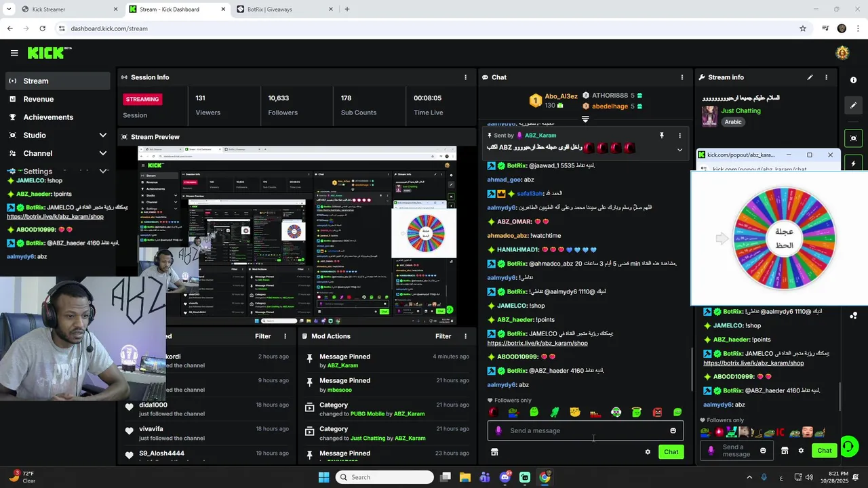Open the popout chat settings gear
The height and width of the screenshot is (488, 868).
801,451
